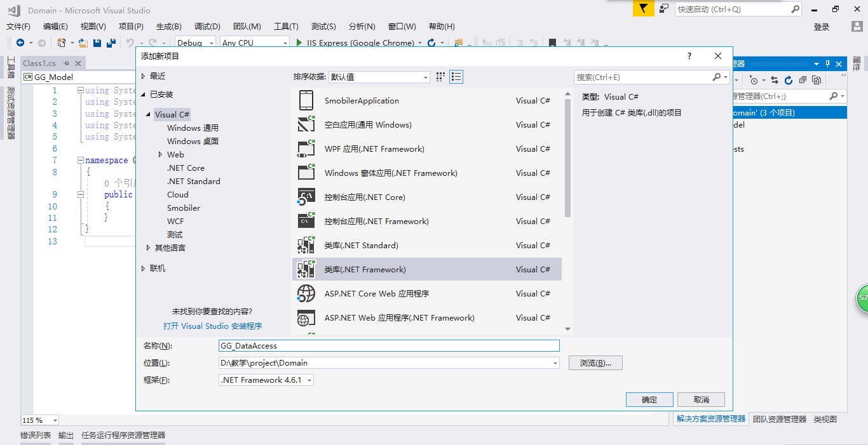Click 登录 to sign in
Screen dimensions: 868x445
[x=822, y=27]
